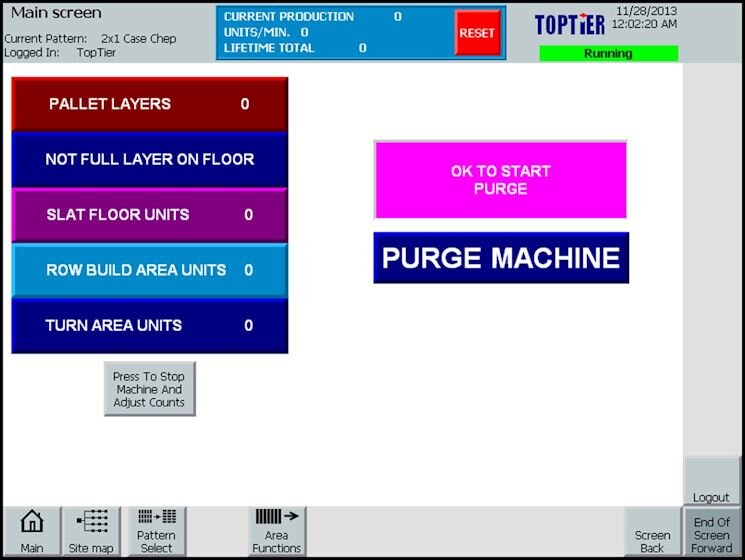The image size is (745, 560).
Task: Open the Site map navigation icon
Action: point(91,531)
